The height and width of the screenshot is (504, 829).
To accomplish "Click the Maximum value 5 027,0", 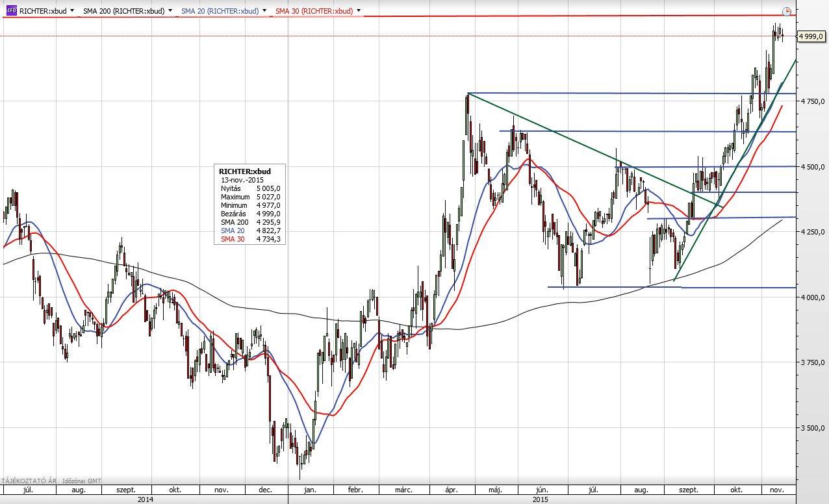I will [x=268, y=196].
